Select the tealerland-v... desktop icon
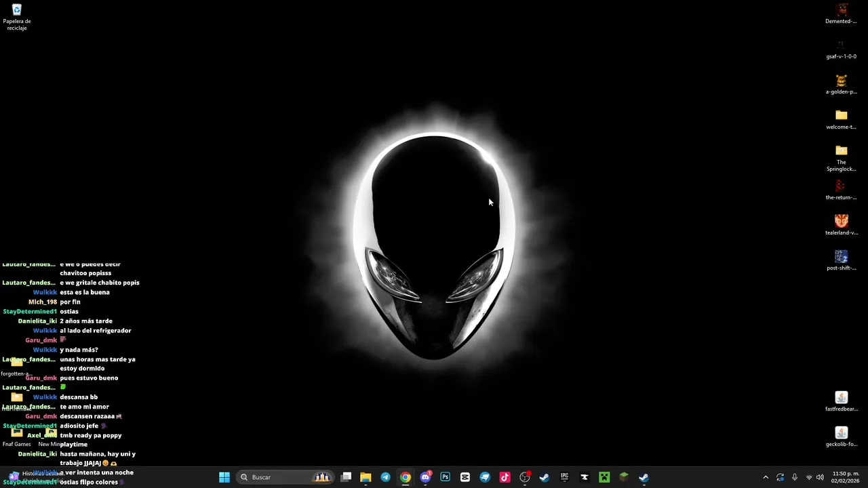This screenshot has height=488, width=868. coord(841,225)
